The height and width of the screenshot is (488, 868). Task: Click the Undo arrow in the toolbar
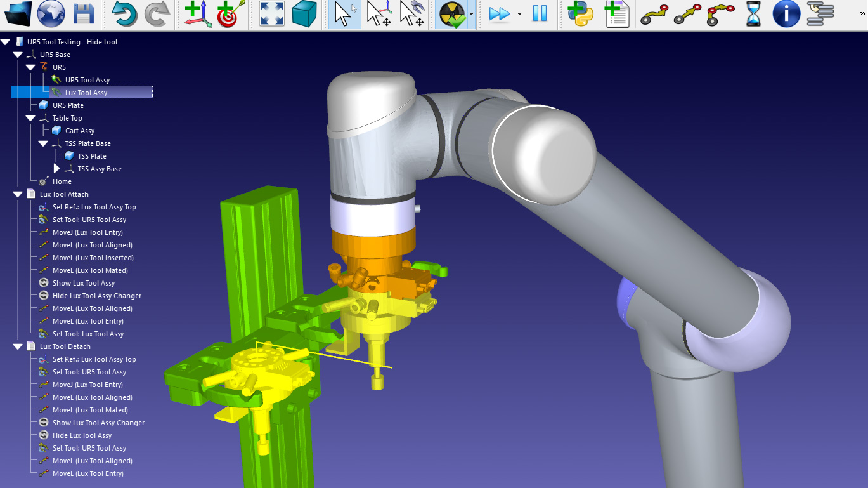pyautogui.click(x=124, y=13)
